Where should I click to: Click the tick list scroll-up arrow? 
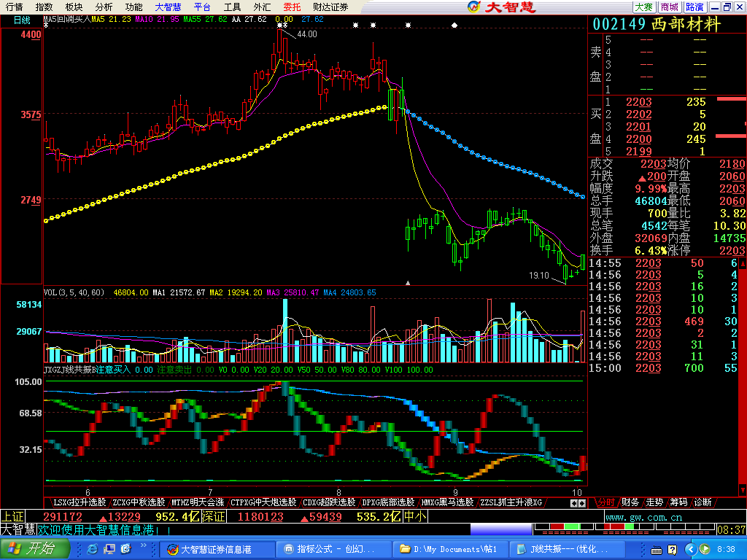click(x=743, y=262)
